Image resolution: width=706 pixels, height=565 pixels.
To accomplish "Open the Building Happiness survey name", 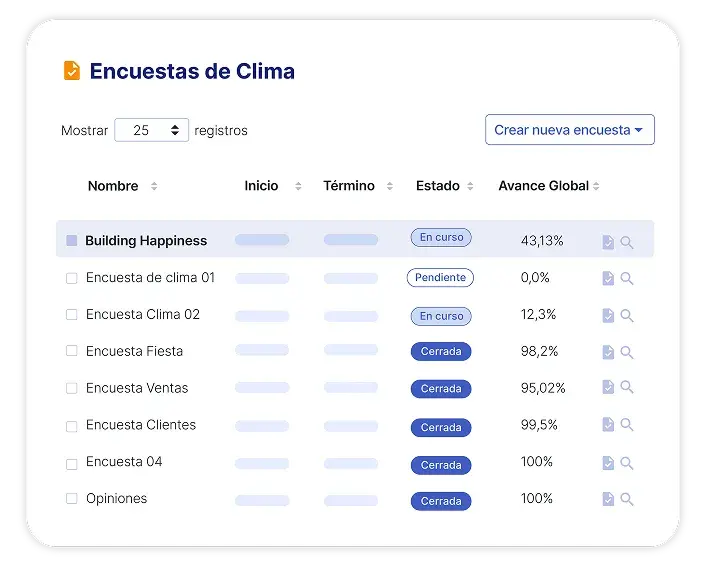I will point(146,241).
